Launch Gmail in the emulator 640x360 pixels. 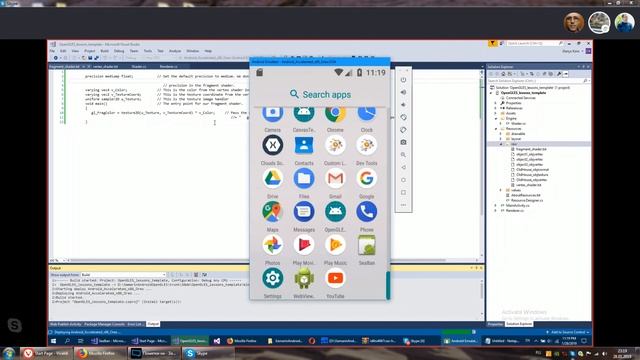coord(335,178)
